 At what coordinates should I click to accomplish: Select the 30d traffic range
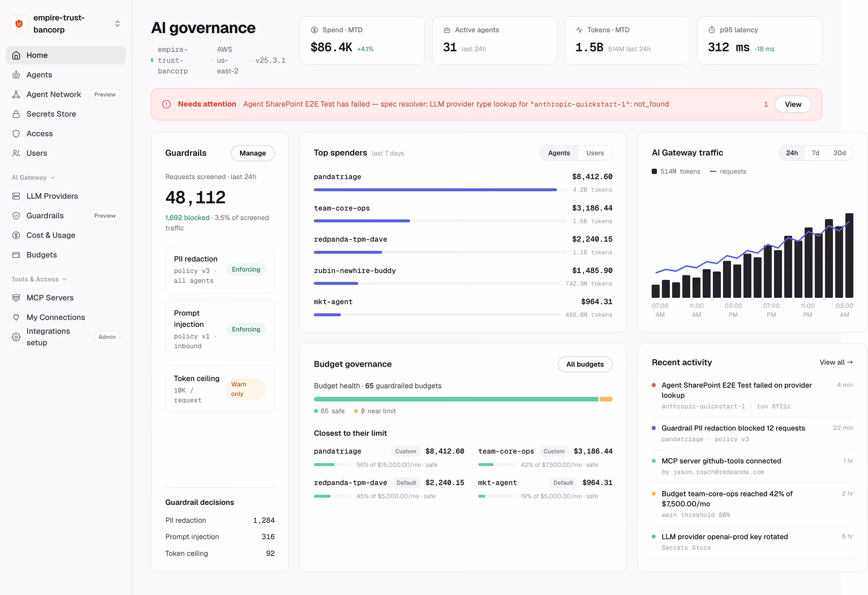(839, 153)
